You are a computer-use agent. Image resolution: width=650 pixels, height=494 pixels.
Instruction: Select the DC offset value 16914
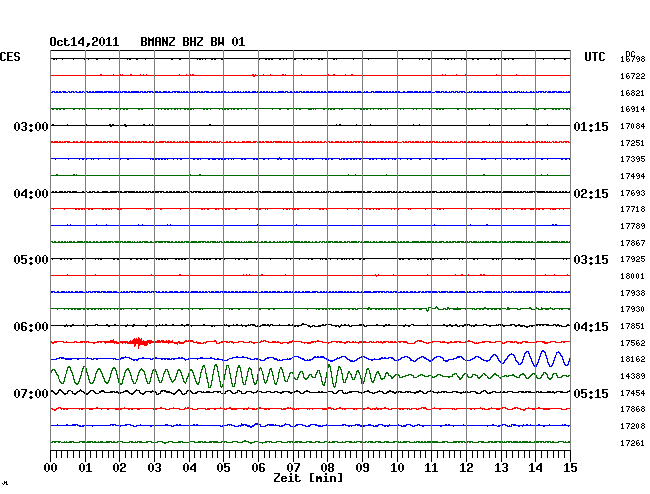coord(633,109)
